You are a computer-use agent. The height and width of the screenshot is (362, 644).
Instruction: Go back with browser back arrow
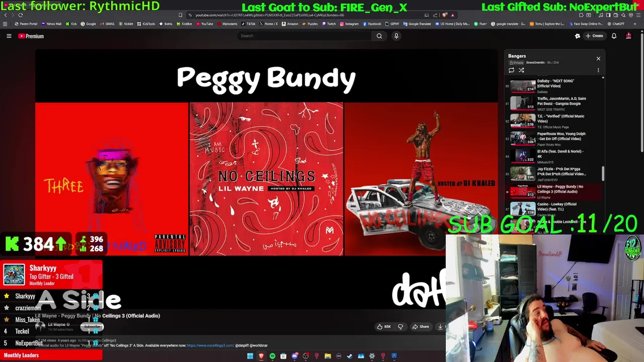(x=6, y=15)
